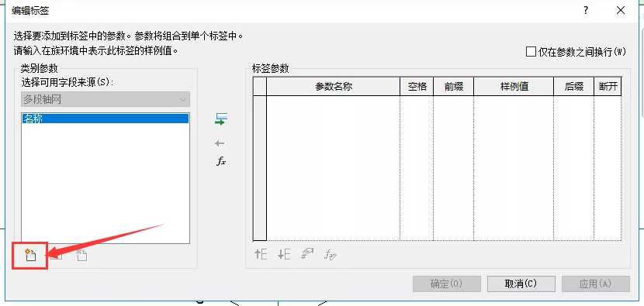Click the 确定(O) button
Screen dimensions: 644x306
[x=447, y=284]
